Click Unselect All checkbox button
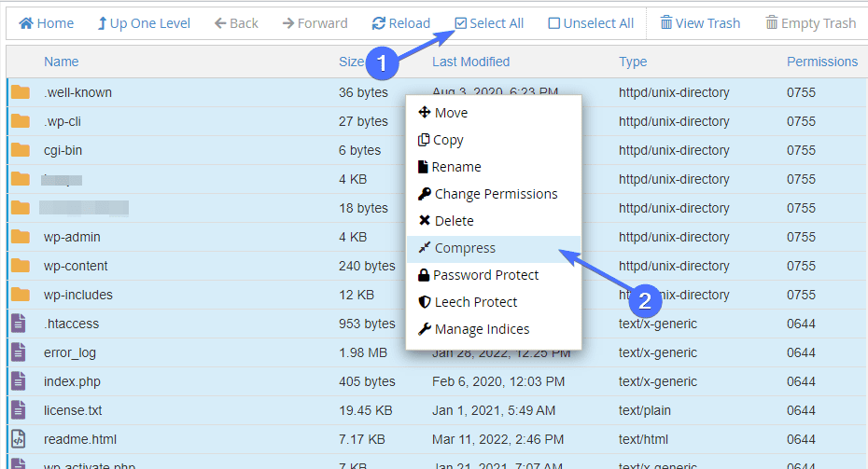868x469 pixels. coord(591,23)
